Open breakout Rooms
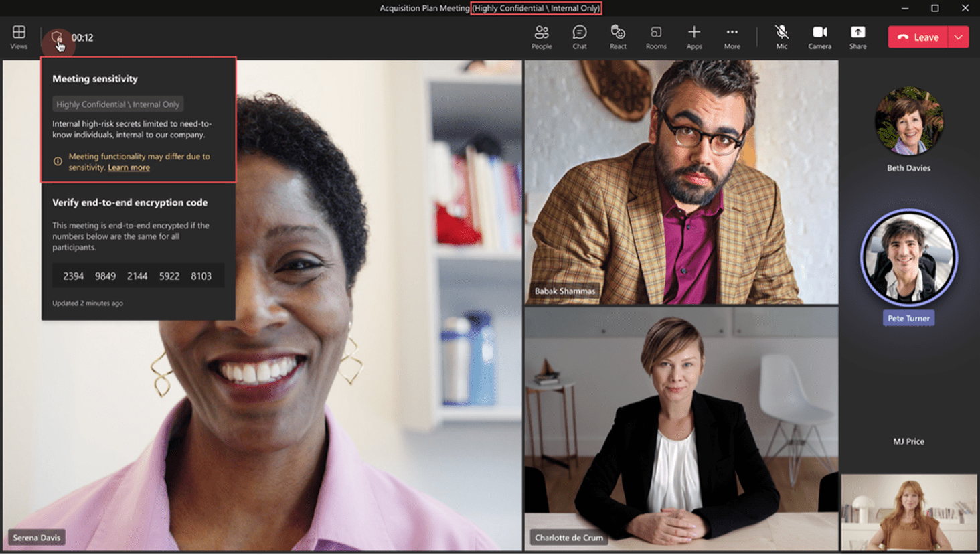Image resolution: width=980 pixels, height=555 pixels. (655, 37)
